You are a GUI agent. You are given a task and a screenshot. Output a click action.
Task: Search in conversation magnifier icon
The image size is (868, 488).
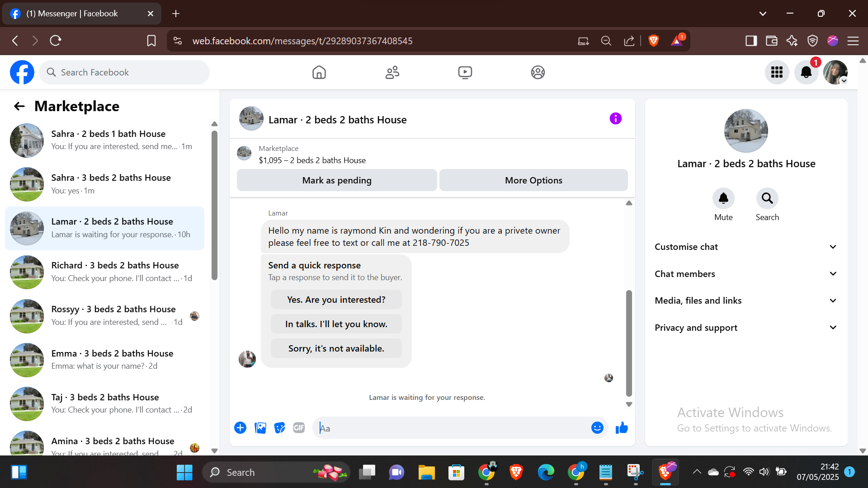tap(767, 198)
